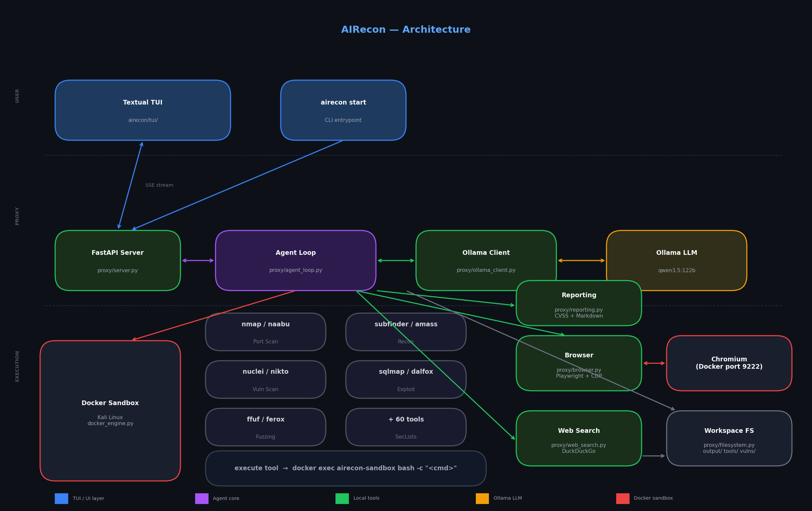Click the 'airecon/tui/' path text
This screenshot has height=511, width=812.
tap(143, 120)
